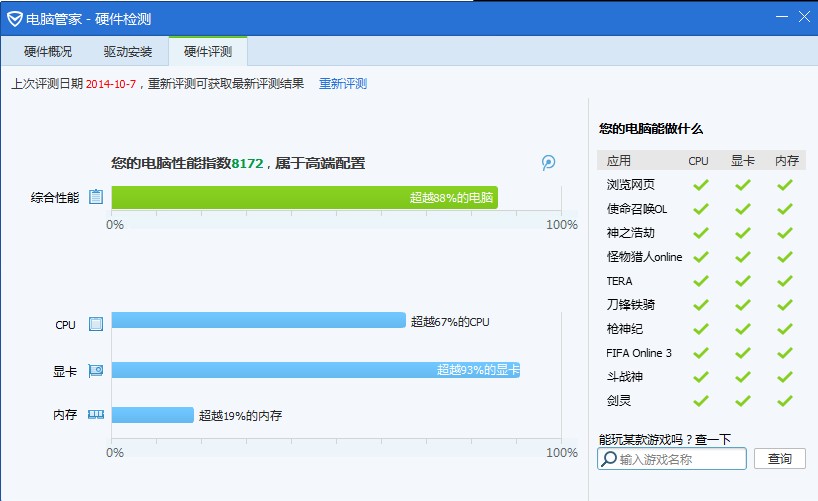Click the green 综合性能 progress bar
Screen dimensions: 818x501
click(305, 197)
